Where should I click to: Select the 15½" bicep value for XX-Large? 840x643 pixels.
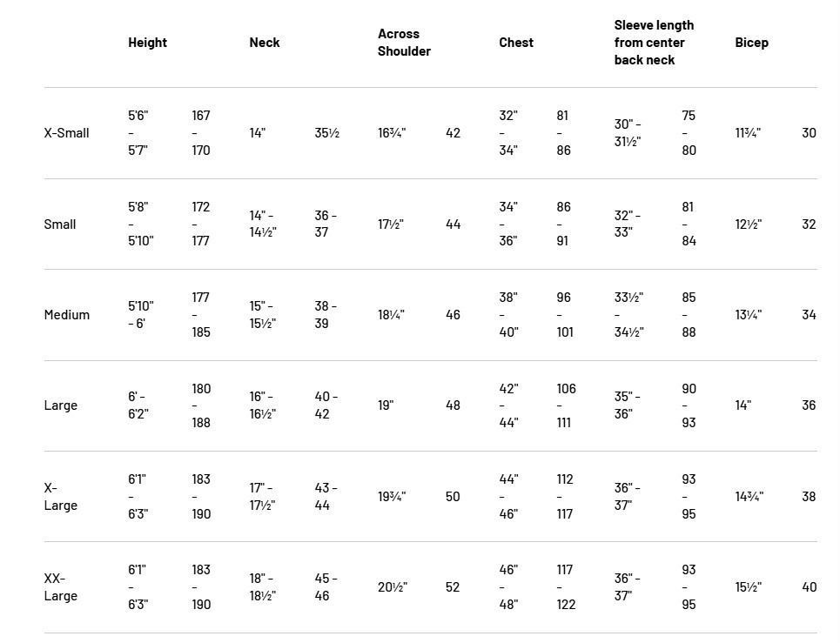coord(749,587)
